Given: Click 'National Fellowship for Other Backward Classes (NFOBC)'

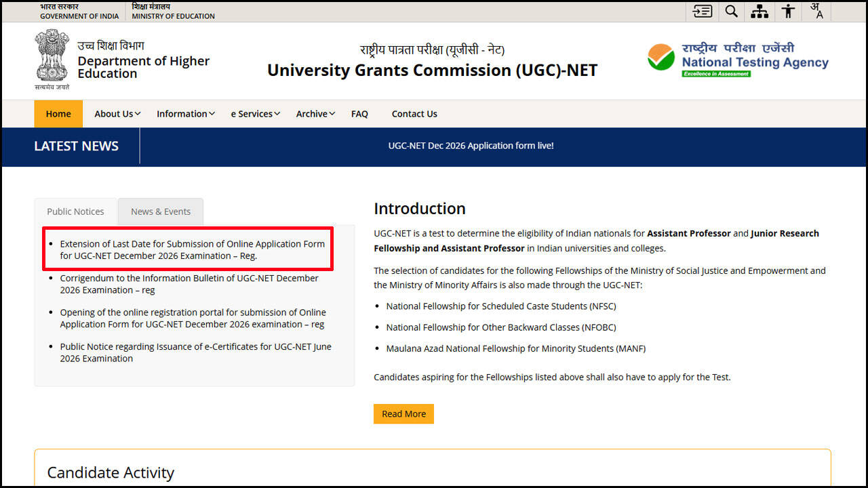Looking at the screenshot, I should click(x=501, y=327).
